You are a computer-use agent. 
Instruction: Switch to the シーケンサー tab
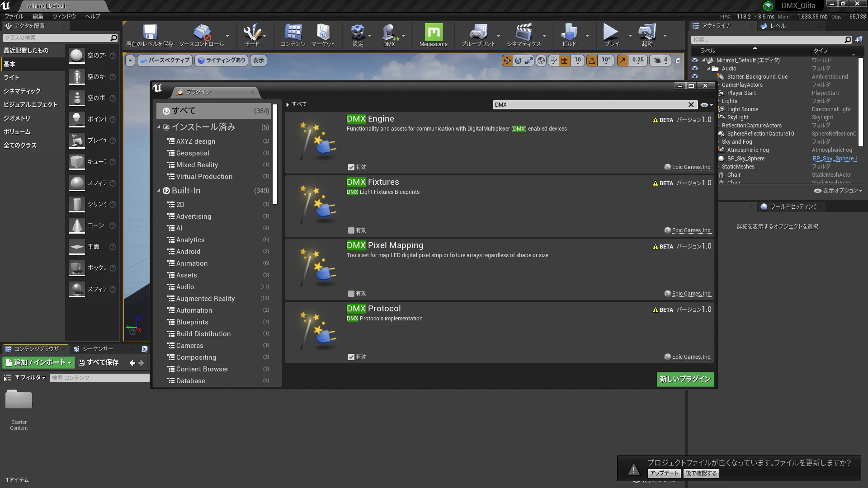click(98, 349)
